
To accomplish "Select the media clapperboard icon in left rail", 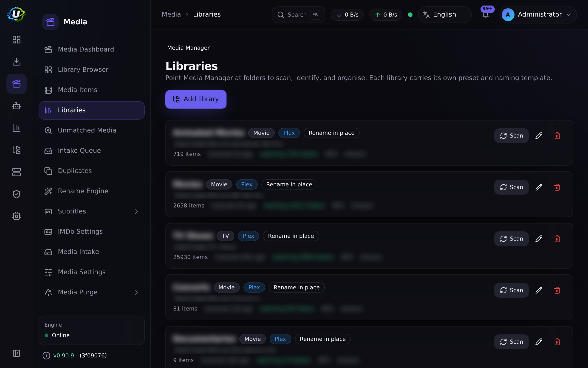I will pyautogui.click(x=16, y=84).
